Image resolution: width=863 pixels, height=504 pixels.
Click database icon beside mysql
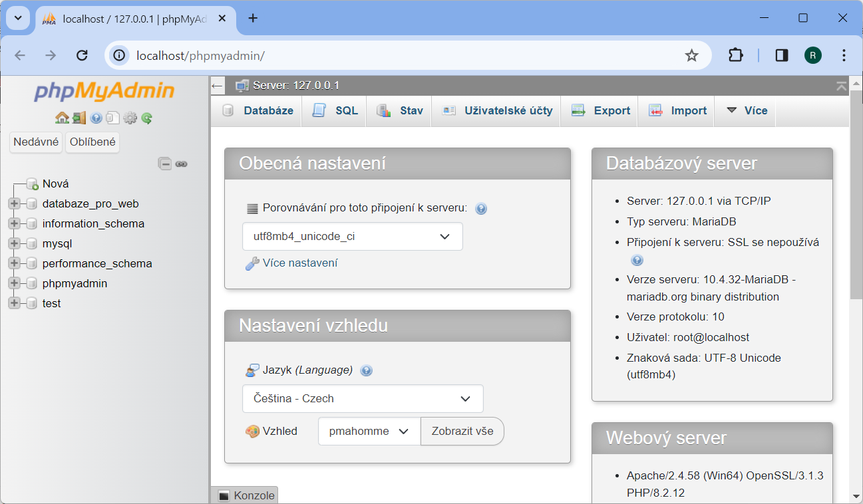click(x=31, y=243)
